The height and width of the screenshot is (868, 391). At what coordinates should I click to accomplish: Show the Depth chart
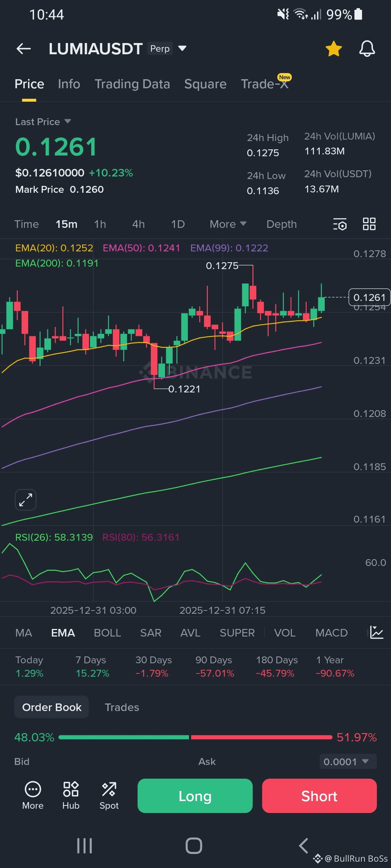[282, 224]
